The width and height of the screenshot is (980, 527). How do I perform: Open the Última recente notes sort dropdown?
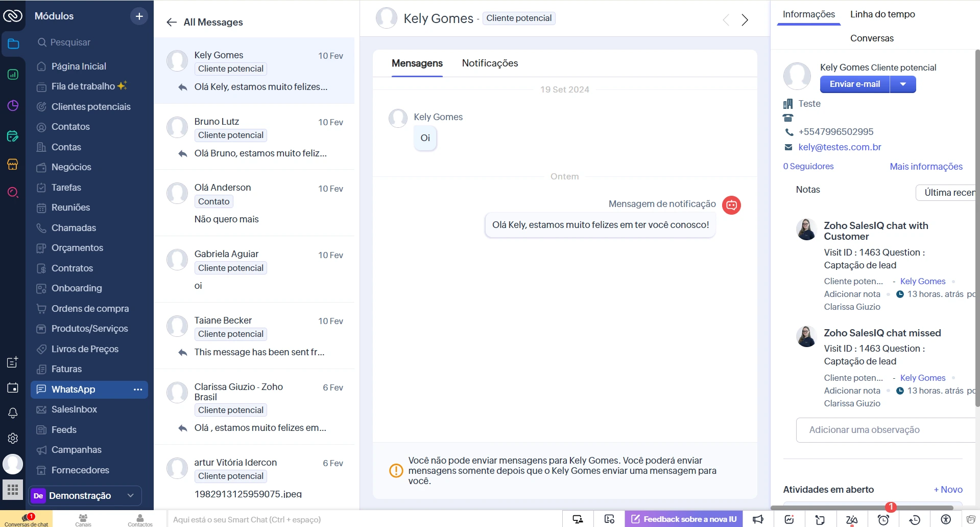point(947,193)
